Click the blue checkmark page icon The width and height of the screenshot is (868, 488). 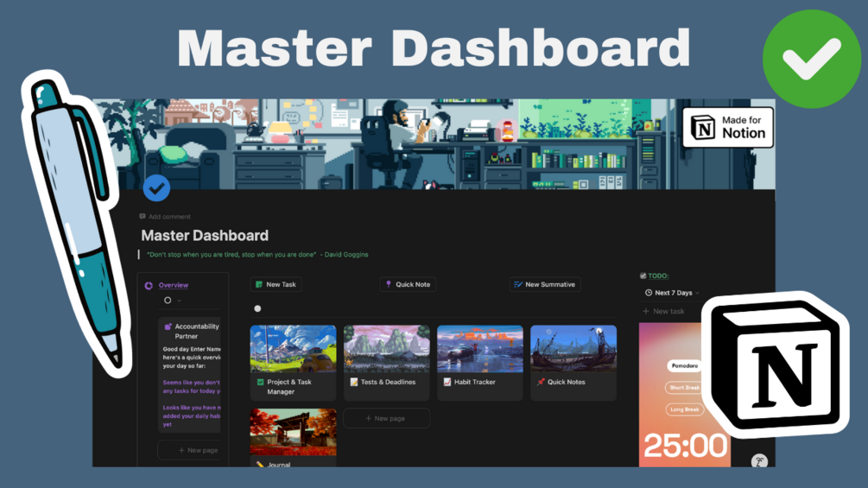pos(156,188)
